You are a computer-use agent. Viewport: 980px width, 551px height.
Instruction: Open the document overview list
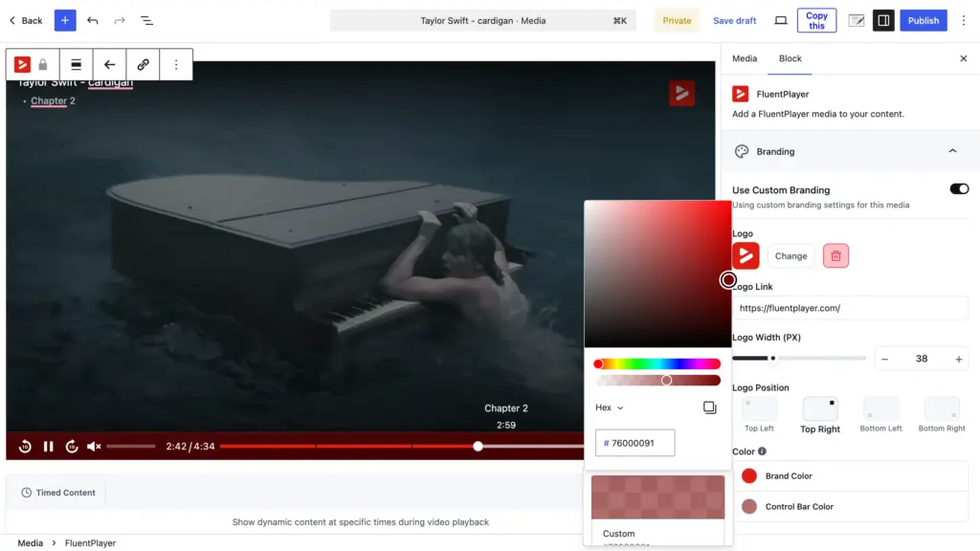pos(146,21)
